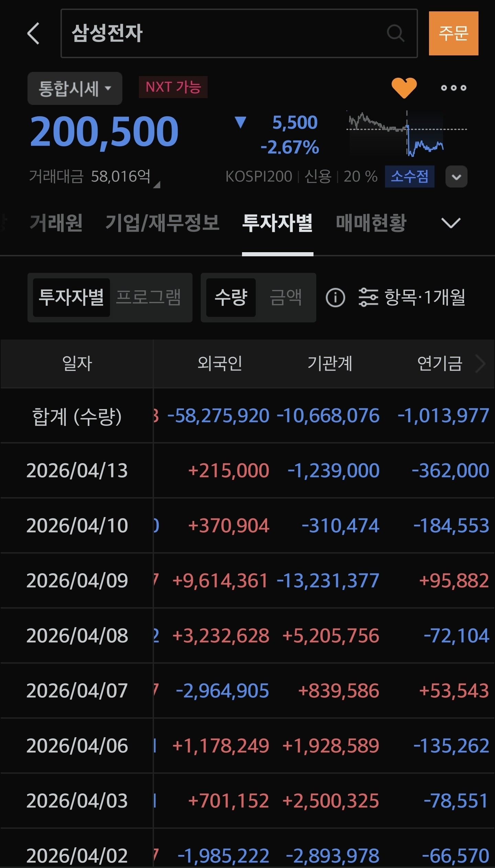The width and height of the screenshot is (495, 868).
Task: Select the 2026/04/03 date row
Action: pyautogui.click(x=77, y=801)
